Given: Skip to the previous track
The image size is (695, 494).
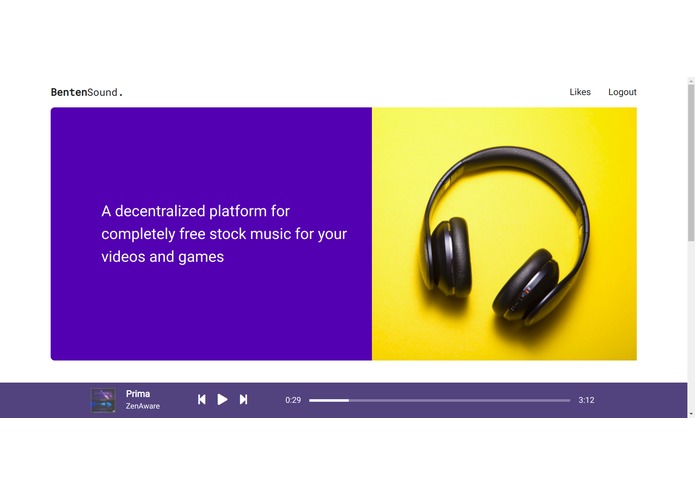Looking at the screenshot, I should [202, 400].
